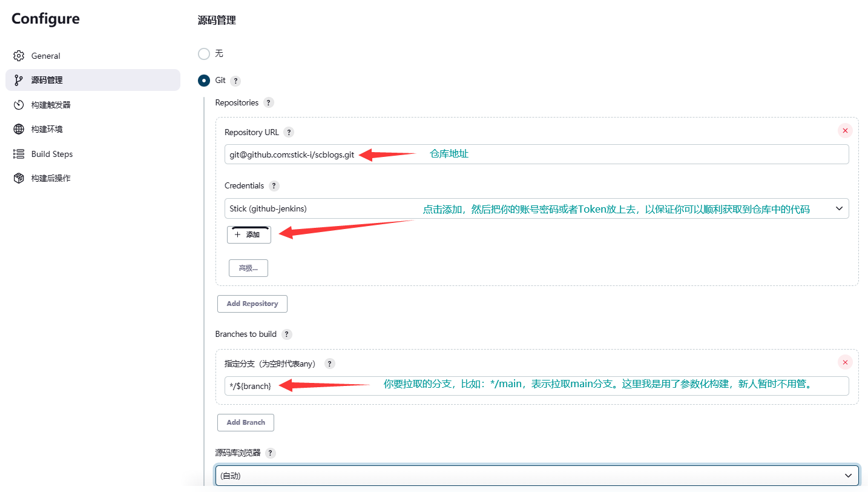
Task: Click the 构建后操作 box icon
Action: [19, 178]
